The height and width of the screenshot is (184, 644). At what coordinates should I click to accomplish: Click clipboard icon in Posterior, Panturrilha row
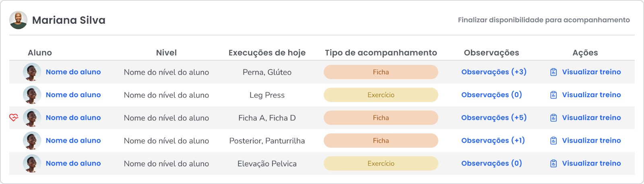click(x=553, y=141)
